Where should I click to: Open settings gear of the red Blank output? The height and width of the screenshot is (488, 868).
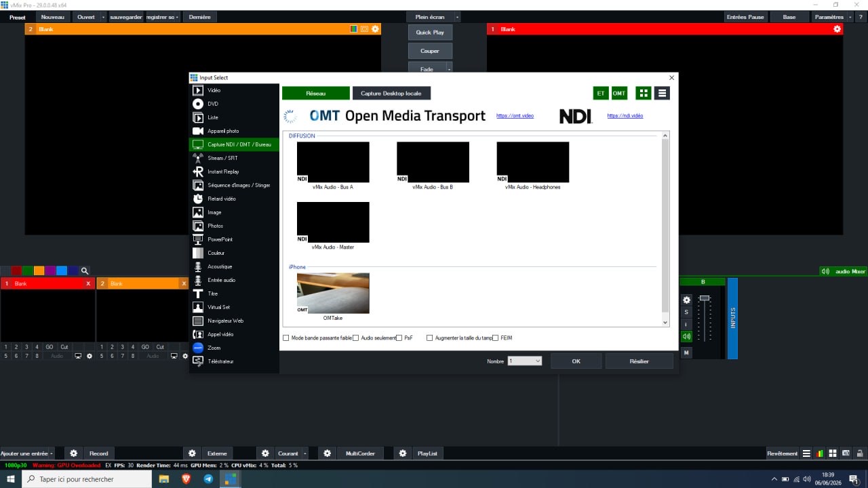[x=837, y=29]
